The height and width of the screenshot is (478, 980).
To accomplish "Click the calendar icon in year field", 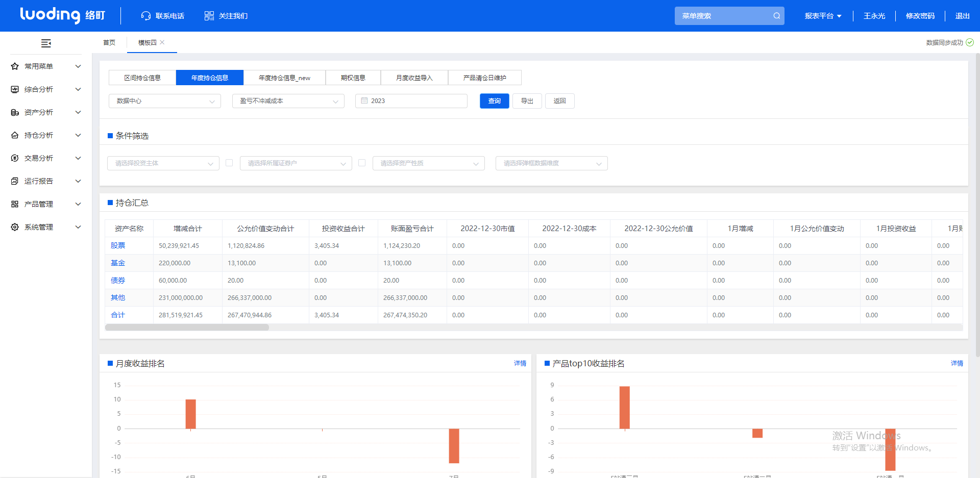I will 364,101.
